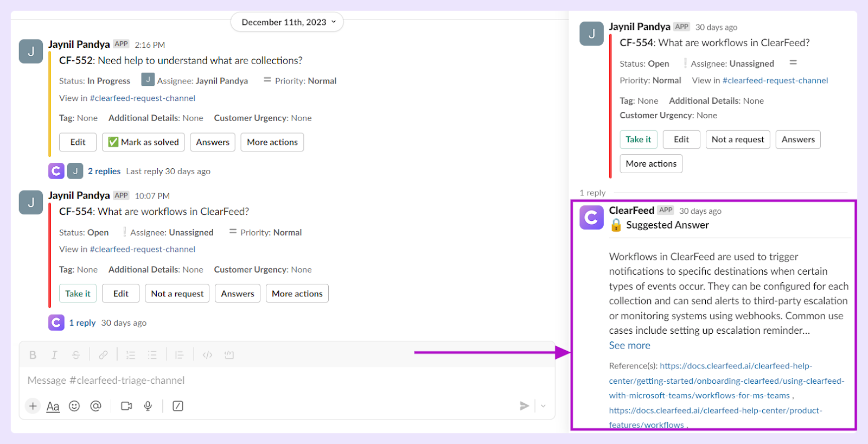
Task: Toggle italic formatting in composer
Action: [54, 355]
